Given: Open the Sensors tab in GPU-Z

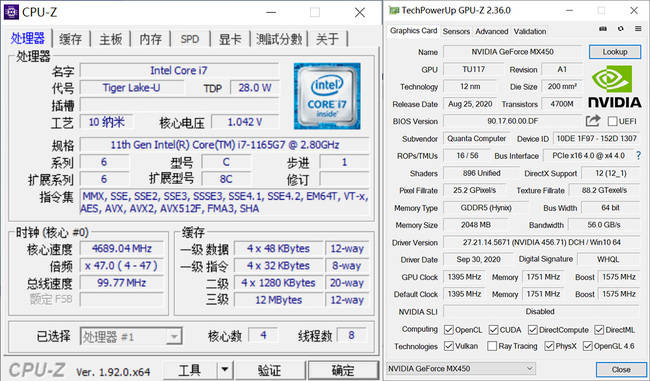Looking at the screenshot, I should tap(456, 31).
